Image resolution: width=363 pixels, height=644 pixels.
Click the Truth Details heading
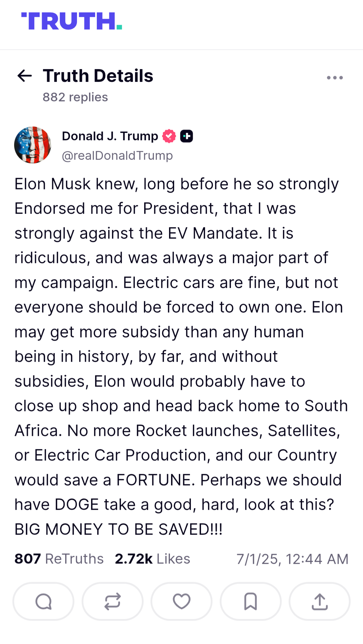click(x=98, y=76)
